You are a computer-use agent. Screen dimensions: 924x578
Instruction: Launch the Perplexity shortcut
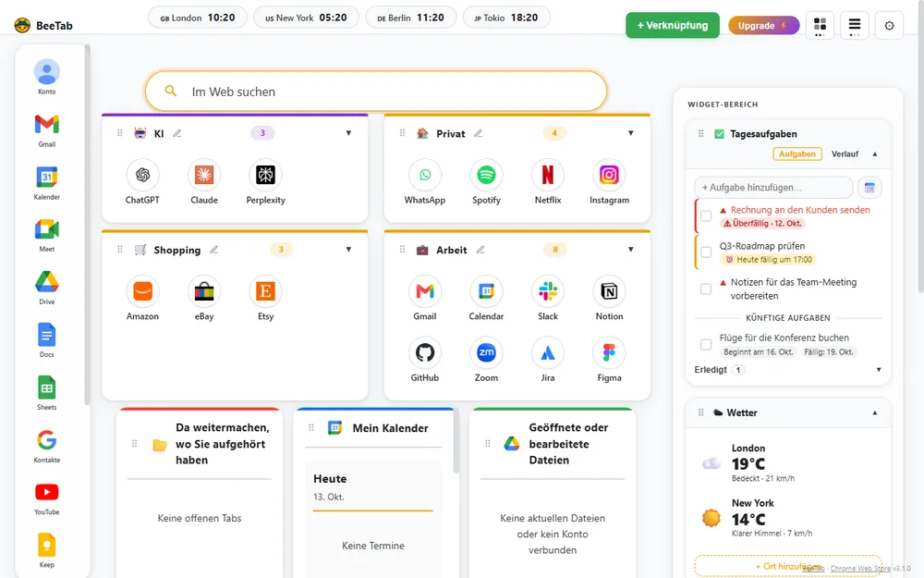(x=265, y=175)
